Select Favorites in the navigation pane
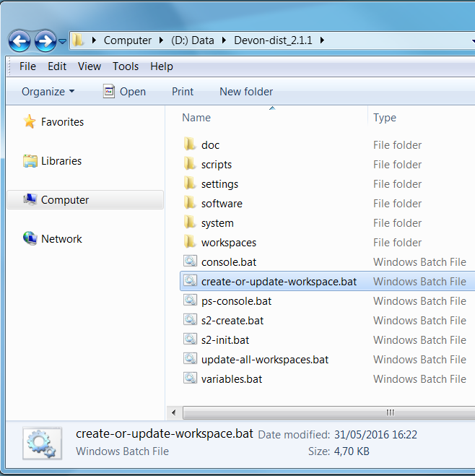This screenshot has width=475, height=476. pos(62,122)
